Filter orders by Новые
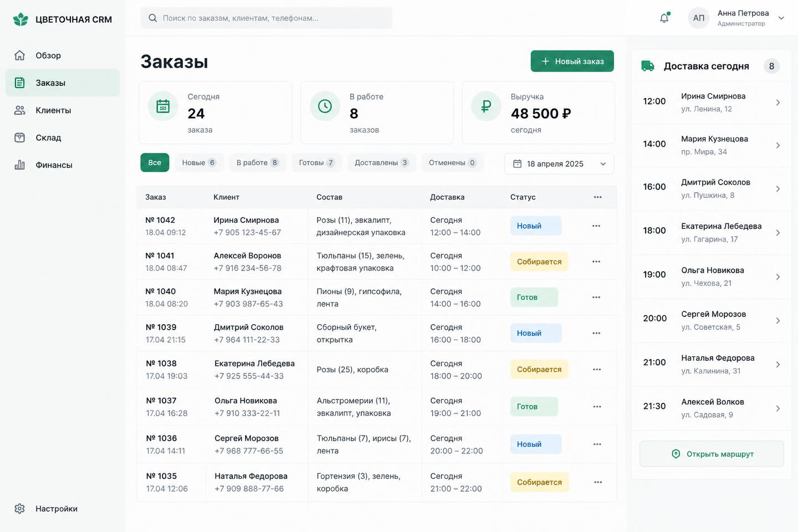 coord(199,162)
